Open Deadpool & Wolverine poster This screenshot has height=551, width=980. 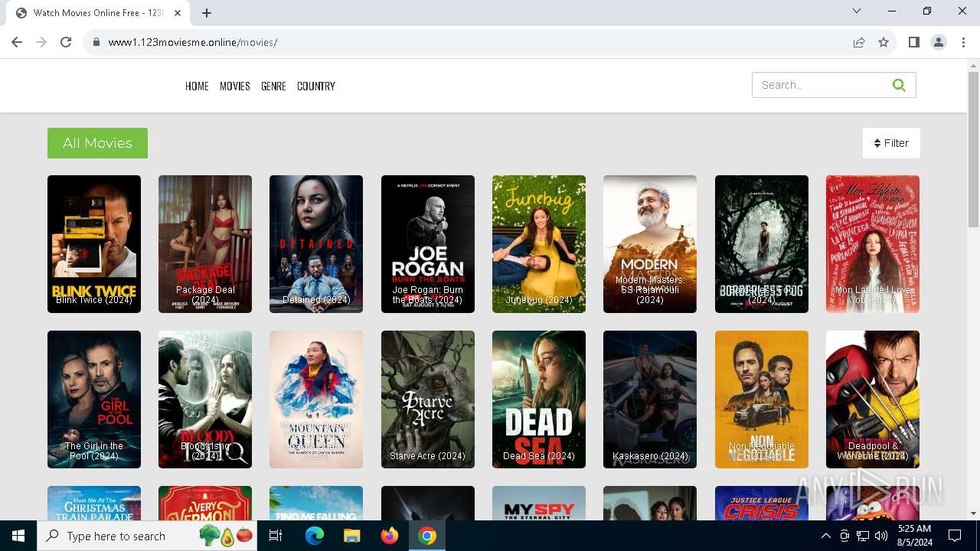[873, 399]
